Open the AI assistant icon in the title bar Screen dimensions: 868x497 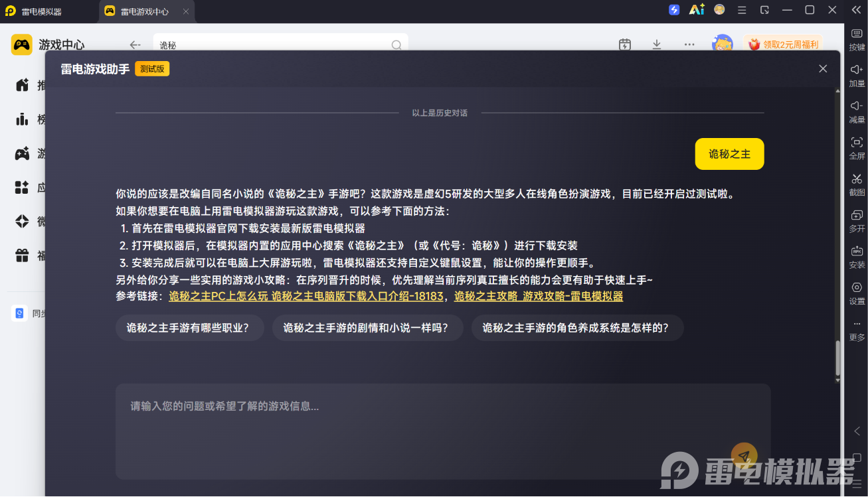[697, 10]
